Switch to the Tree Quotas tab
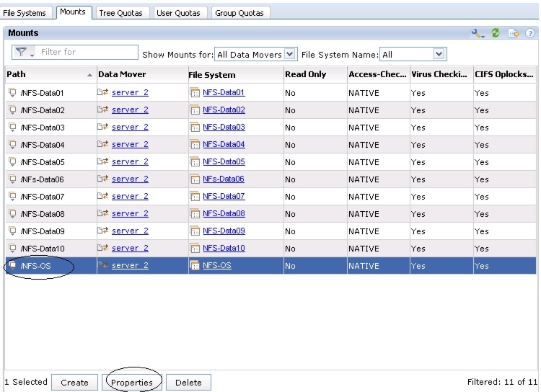The width and height of the screenshot is (541, 392). pos(120,13)
